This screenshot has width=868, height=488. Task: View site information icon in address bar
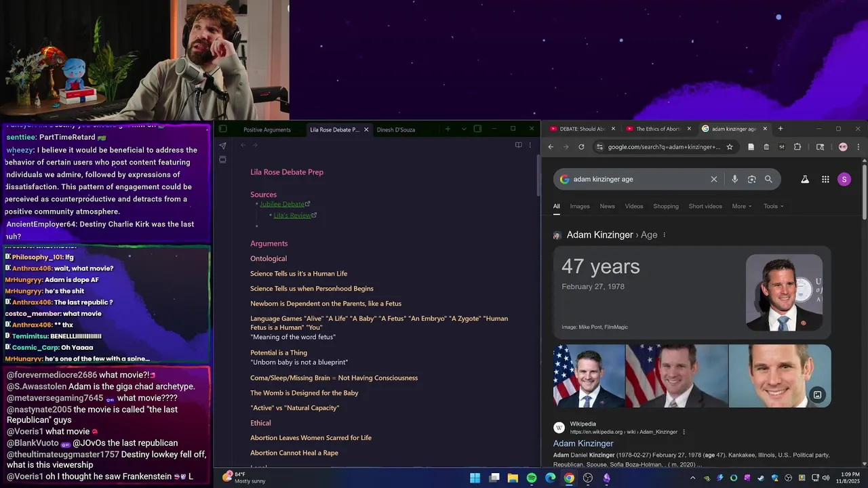[x=599, y=146]
